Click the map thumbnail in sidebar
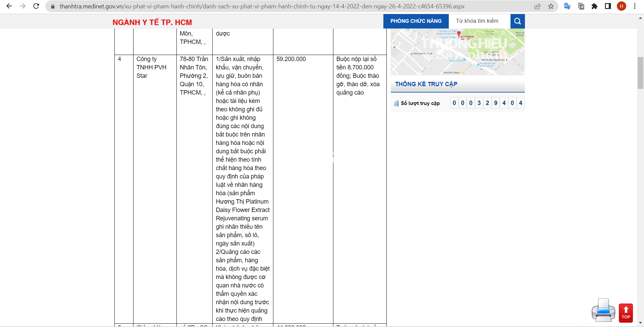The width and height of the screenshot is (644, 327). pos(458,52)
